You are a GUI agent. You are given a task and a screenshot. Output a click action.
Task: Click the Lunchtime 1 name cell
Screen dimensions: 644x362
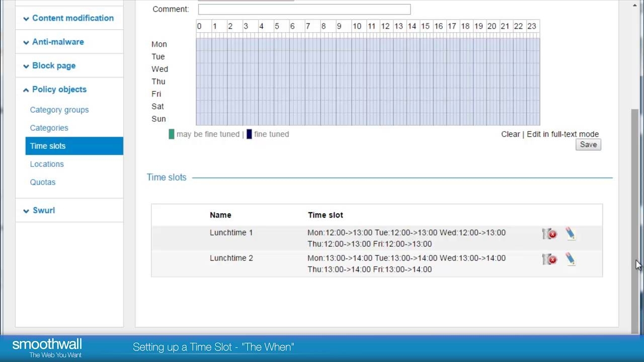(x=231, y=233)
